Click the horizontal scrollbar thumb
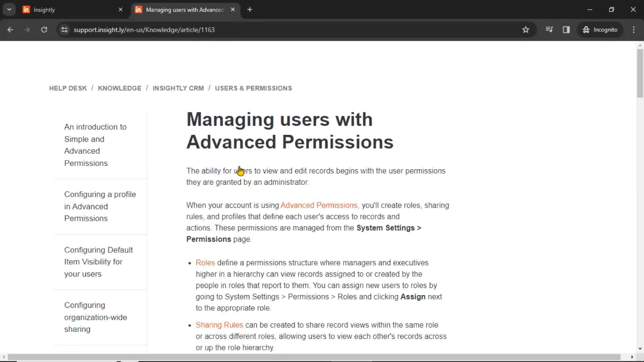 click(x=314, y=357)
